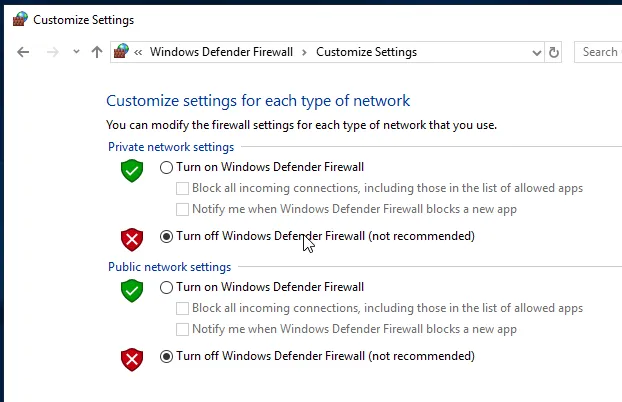Click the red shield under Public network settings

click(132, 360)
